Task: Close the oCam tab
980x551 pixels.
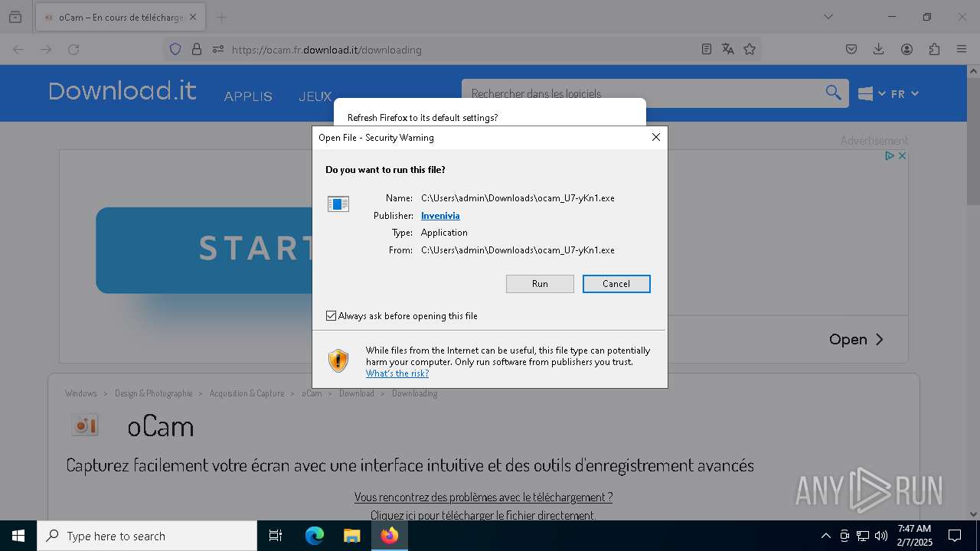Action: tap(193, 17)
